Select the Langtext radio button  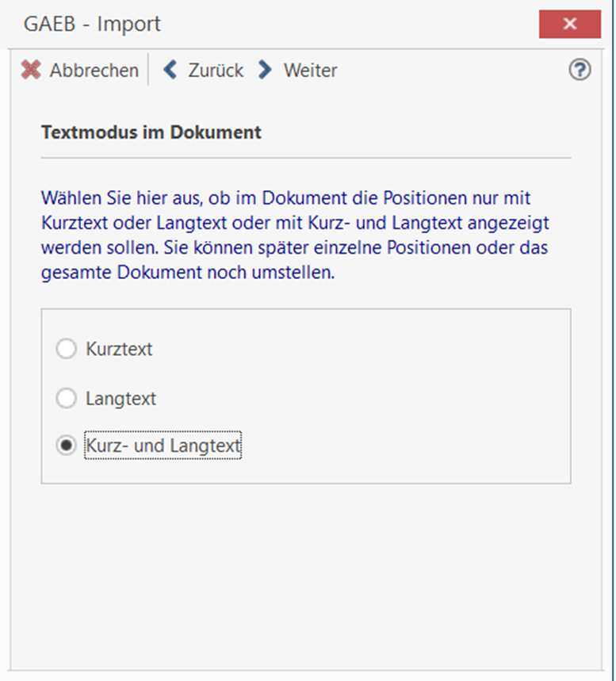click(66, 398)
